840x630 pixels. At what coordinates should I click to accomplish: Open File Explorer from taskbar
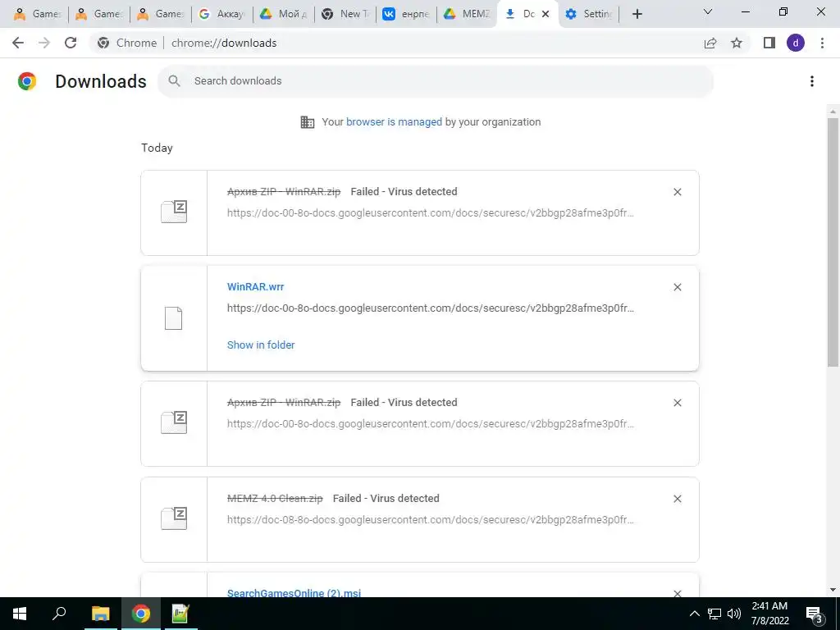click(100, 614)
